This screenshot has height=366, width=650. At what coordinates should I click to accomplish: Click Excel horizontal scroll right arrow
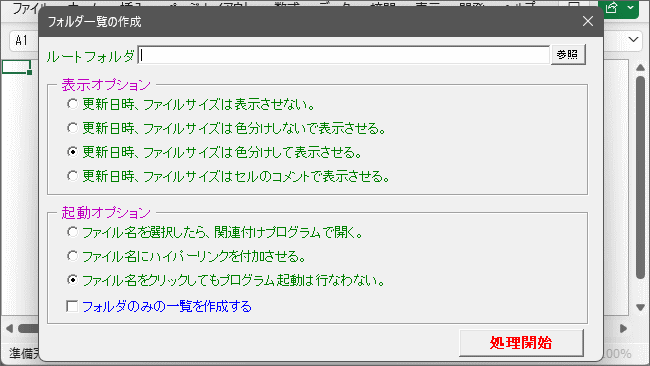(623, 329)
